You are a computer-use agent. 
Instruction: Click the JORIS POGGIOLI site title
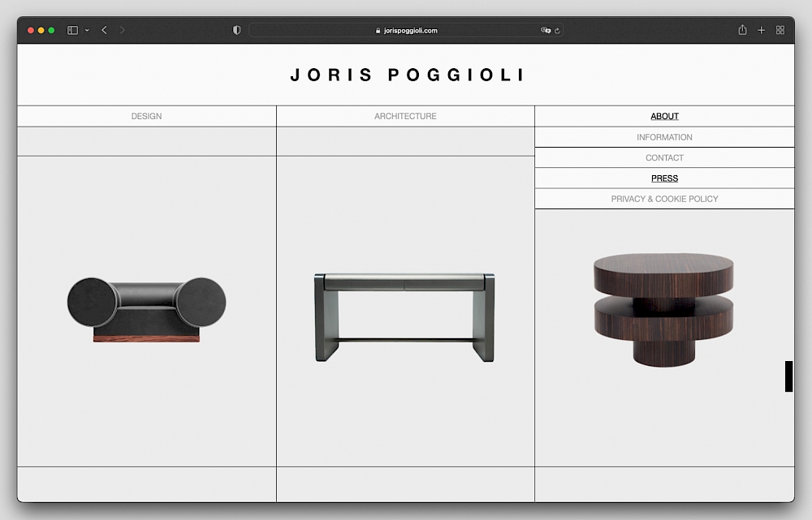coord(406,75)
